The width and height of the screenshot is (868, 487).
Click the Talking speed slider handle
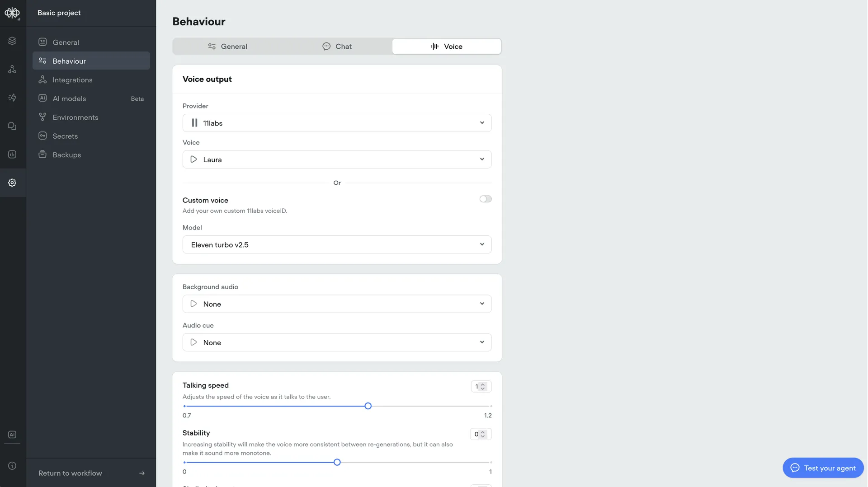(368, 406)
